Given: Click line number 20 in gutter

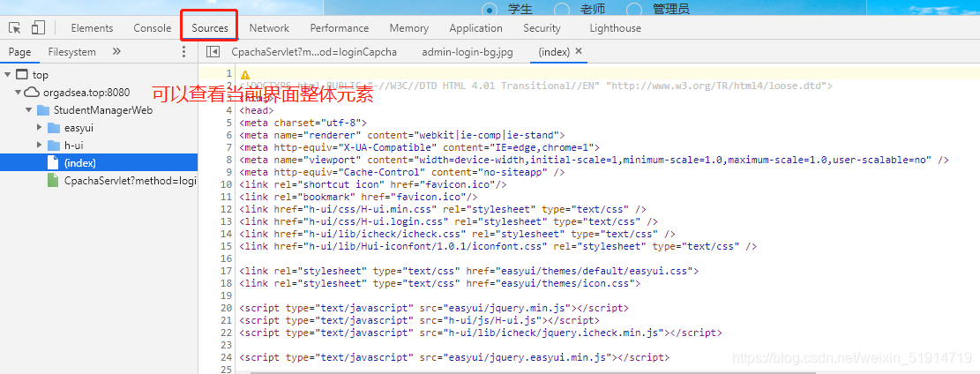Looking at the screenshot, I should click(226, 308).
